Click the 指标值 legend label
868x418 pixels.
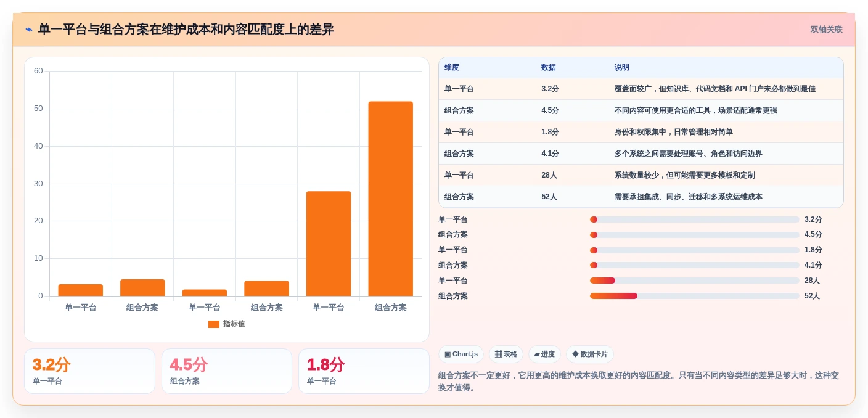point(234,324)
